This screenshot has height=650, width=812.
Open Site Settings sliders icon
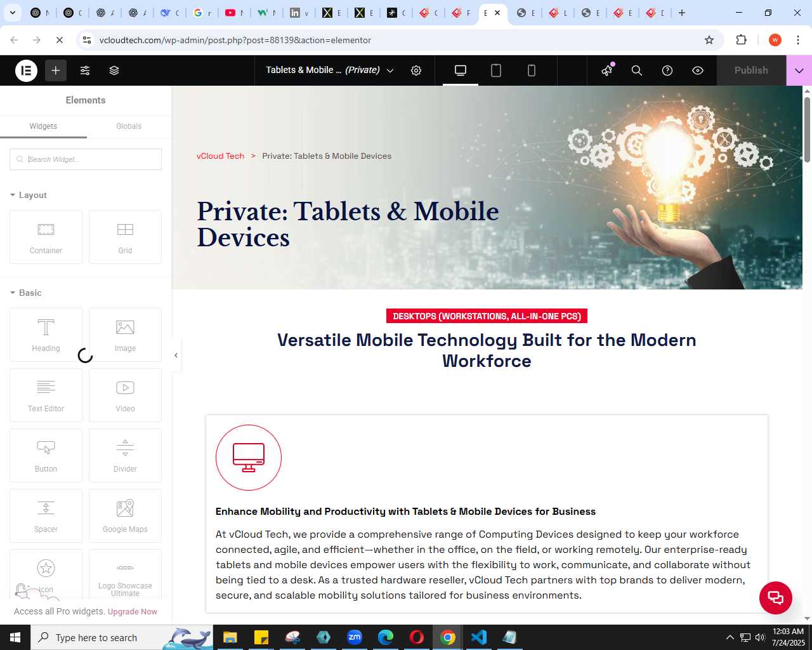pyautogui.click(x=85, y=70)
